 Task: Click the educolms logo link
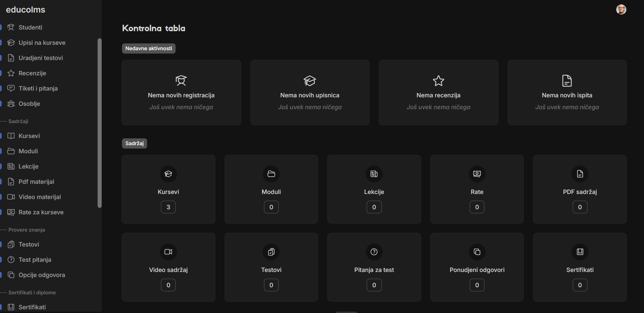point(25,9)
